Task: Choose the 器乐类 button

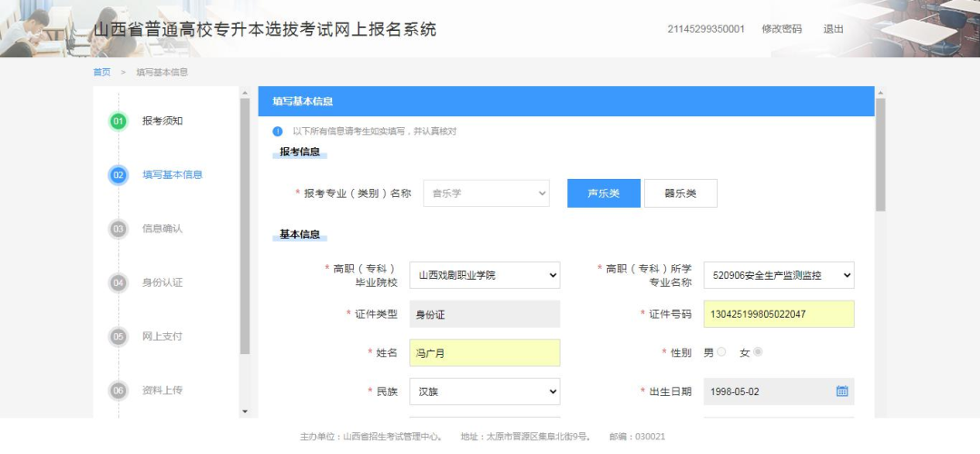Action: 681,193
